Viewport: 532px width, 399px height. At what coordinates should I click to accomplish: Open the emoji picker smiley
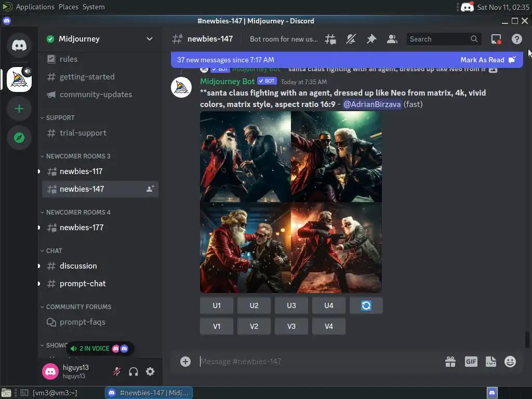510,362
